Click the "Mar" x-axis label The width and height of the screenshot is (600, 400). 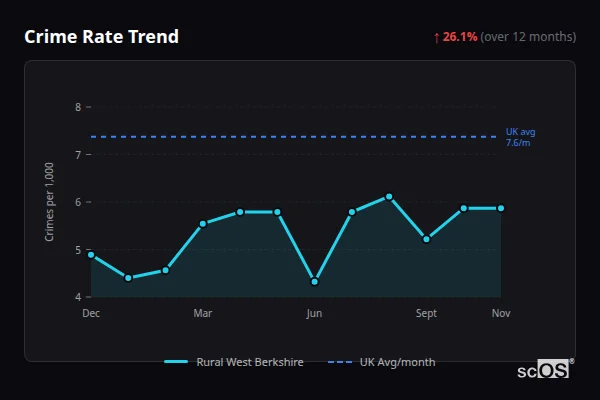(203, 313)
